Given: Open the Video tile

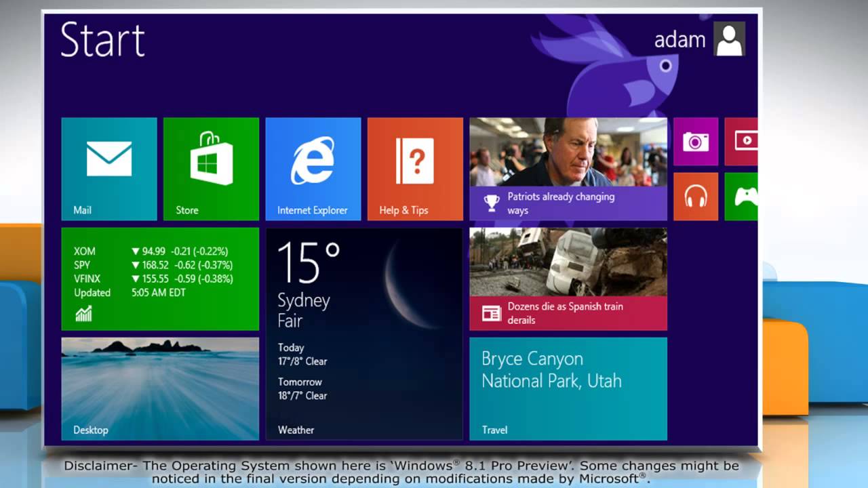Looking at the screenshot, I should point(741,142).
